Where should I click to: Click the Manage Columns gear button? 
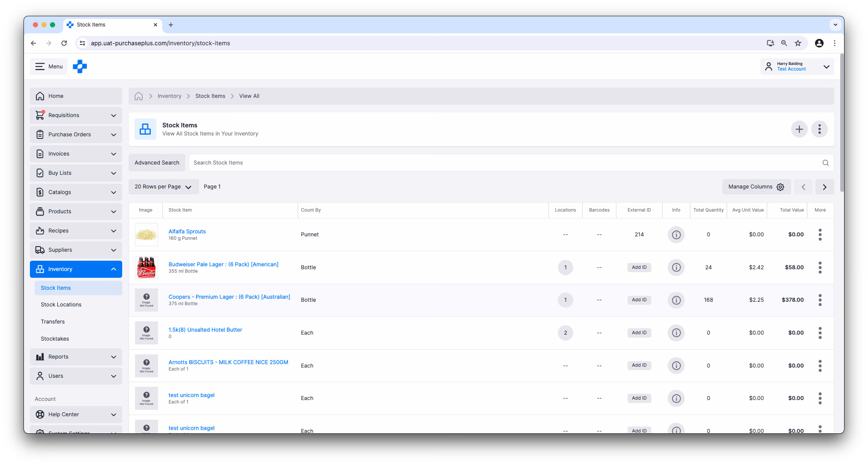click(x=757, y=187)
